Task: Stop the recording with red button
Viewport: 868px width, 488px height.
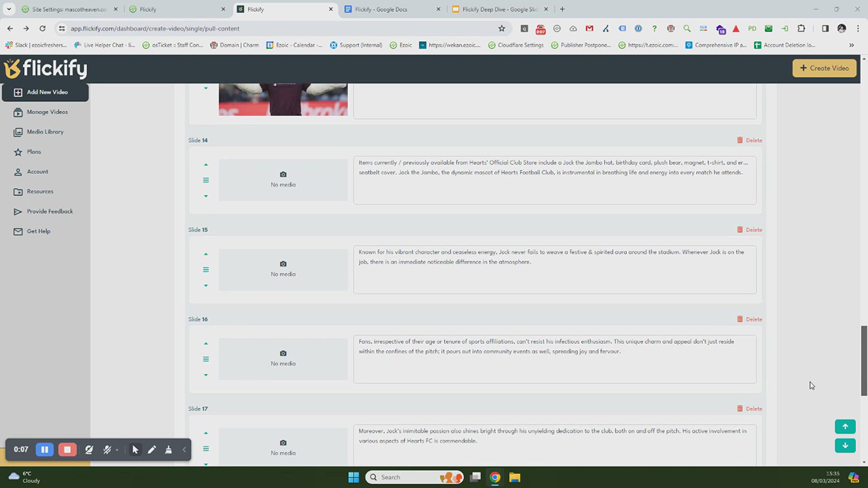Action: pyautogui.click(x=67, y=450)
